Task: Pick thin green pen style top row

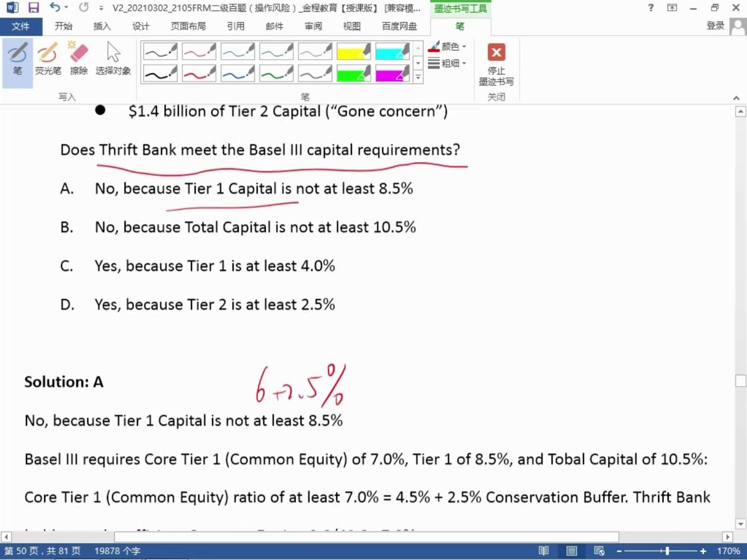Action: [276, 52]
